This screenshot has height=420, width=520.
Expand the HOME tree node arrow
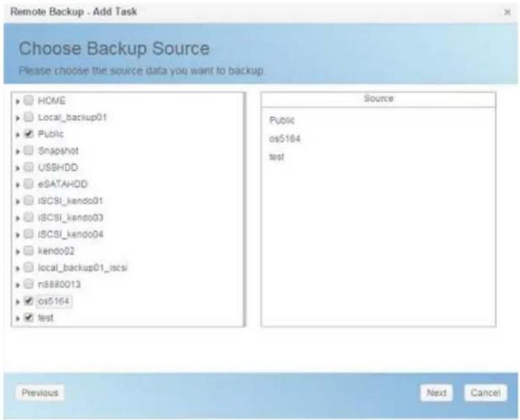18,101
